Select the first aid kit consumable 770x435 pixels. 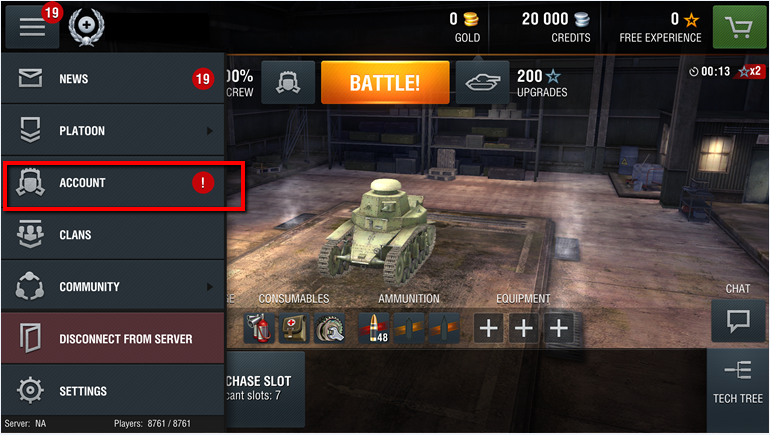(294, 328)
